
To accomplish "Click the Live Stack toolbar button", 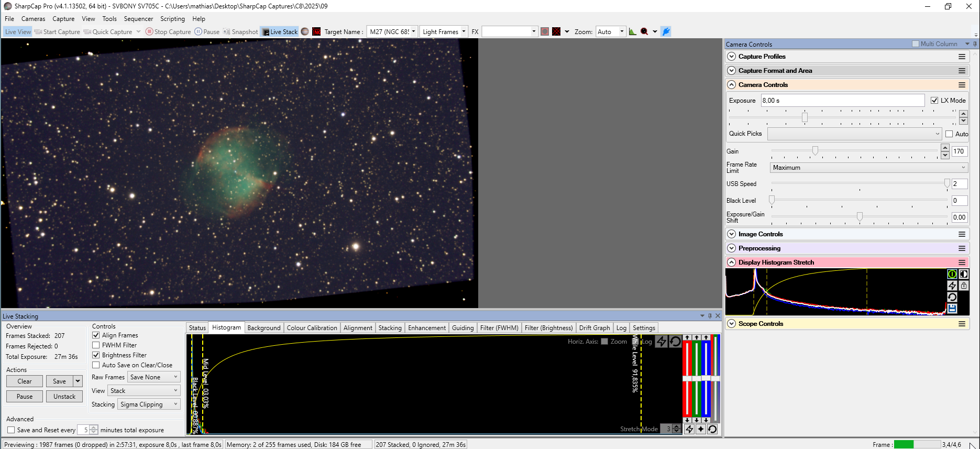I will coord(280,31).
